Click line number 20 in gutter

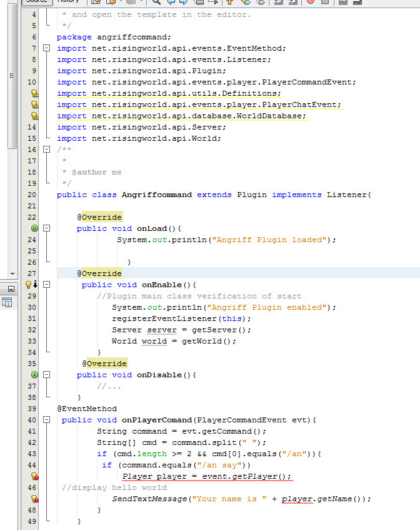click(x=32, y=195)
